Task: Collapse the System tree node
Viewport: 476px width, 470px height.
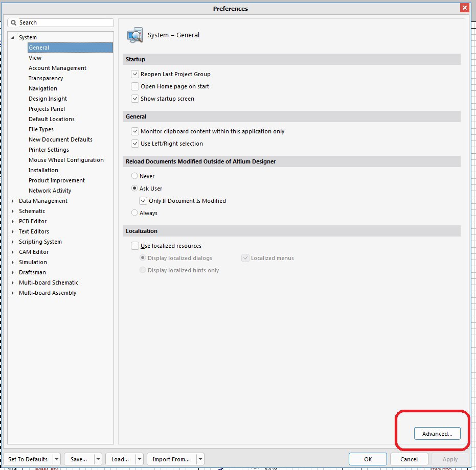Action: click(12, 37)
